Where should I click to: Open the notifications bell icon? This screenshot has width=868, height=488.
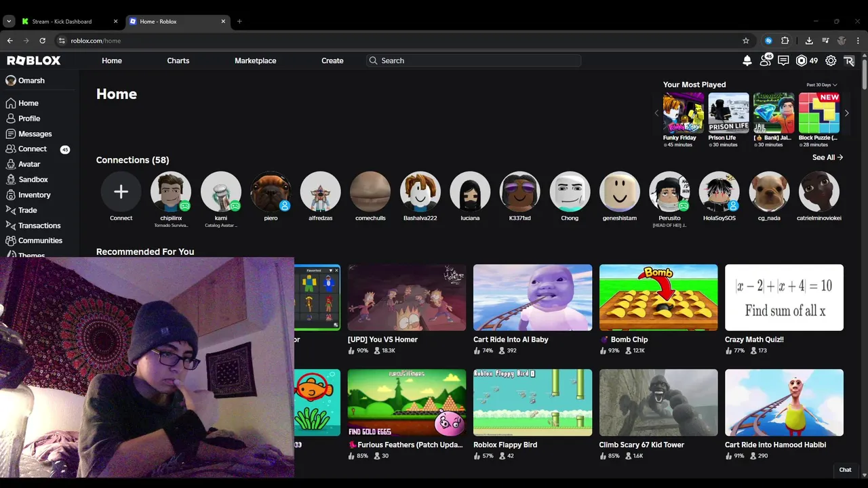[x=747, y=60]
